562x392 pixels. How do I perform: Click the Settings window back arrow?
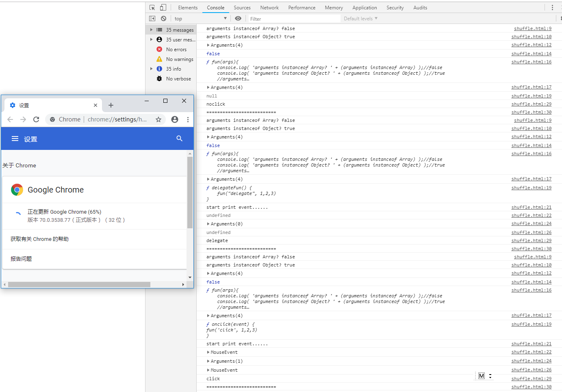[10, 119]
